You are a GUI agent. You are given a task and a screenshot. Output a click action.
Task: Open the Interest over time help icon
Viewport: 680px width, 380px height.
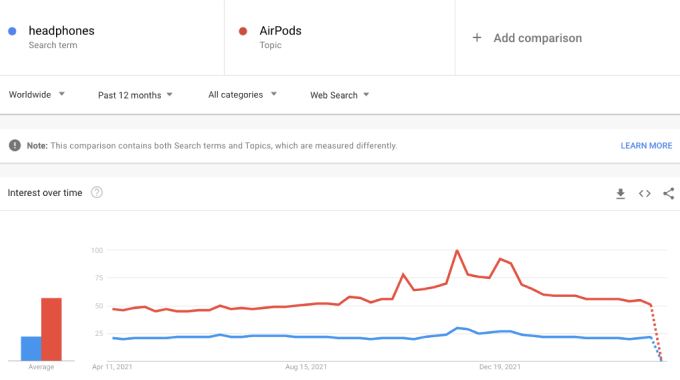pyautogui.click(x=97, y=192)
